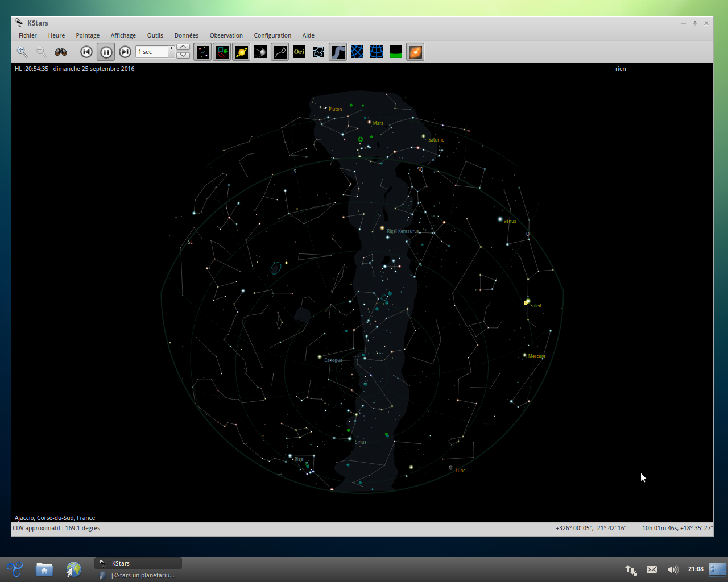Open the Données menu
The width and height of the screenshot is (728, 582).
(x=187, y=35)
